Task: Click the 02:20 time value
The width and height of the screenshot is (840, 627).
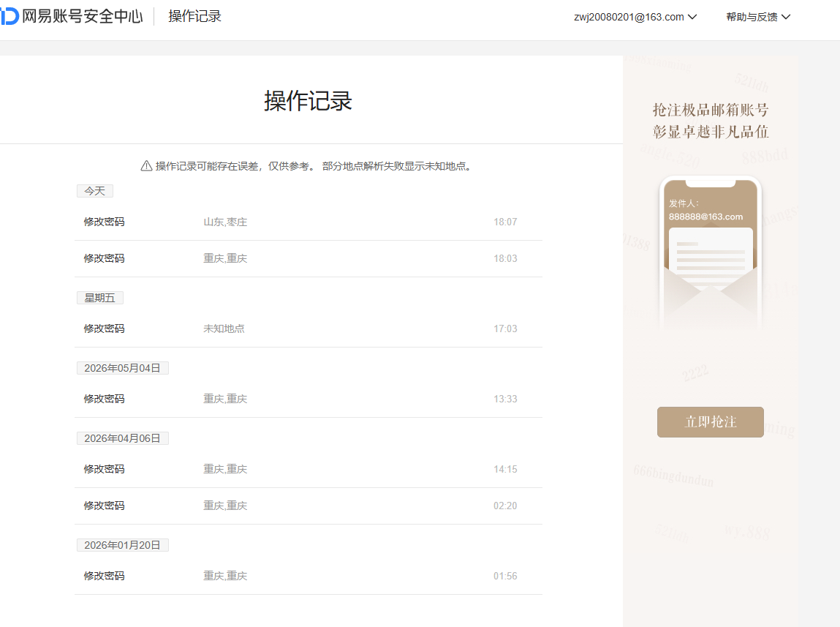Action: pos(505,506)
